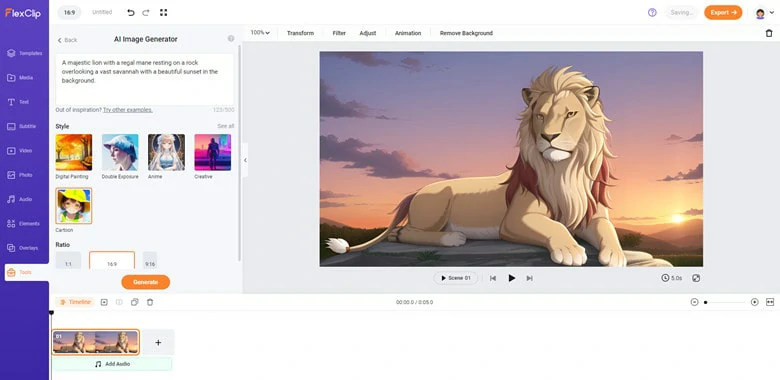Toggle the Timeline view button
Screen dimensions: 780x380
tap(75, 302)
